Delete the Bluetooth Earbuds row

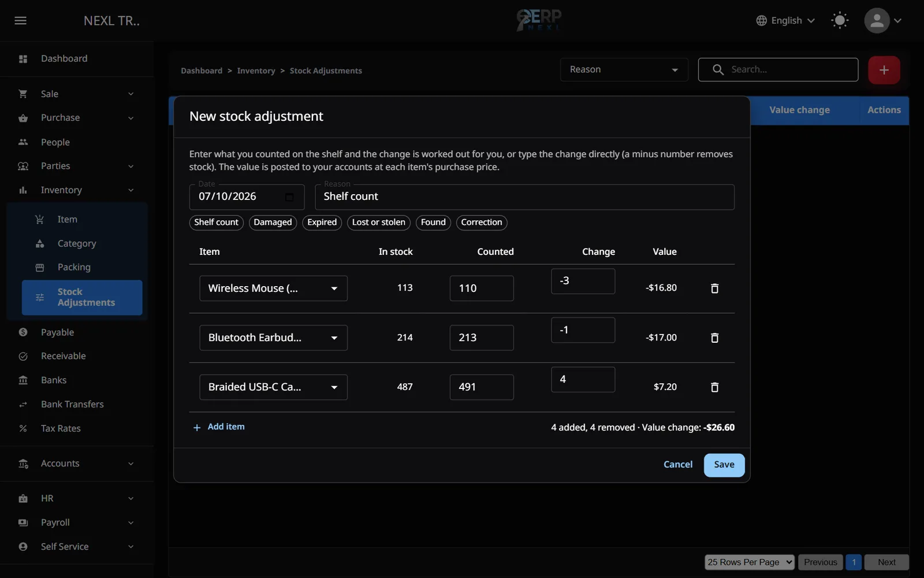714,338
